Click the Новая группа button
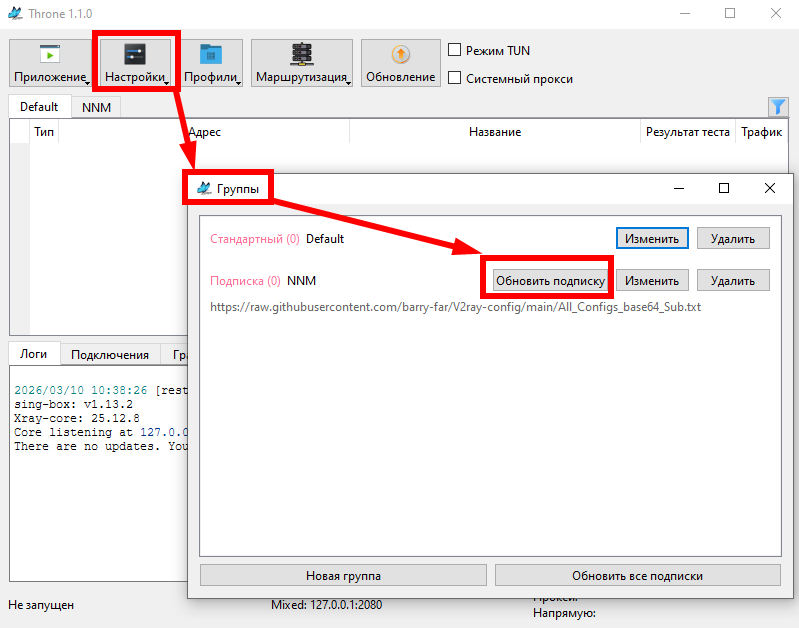799x628 pixels. pos(343,575)
